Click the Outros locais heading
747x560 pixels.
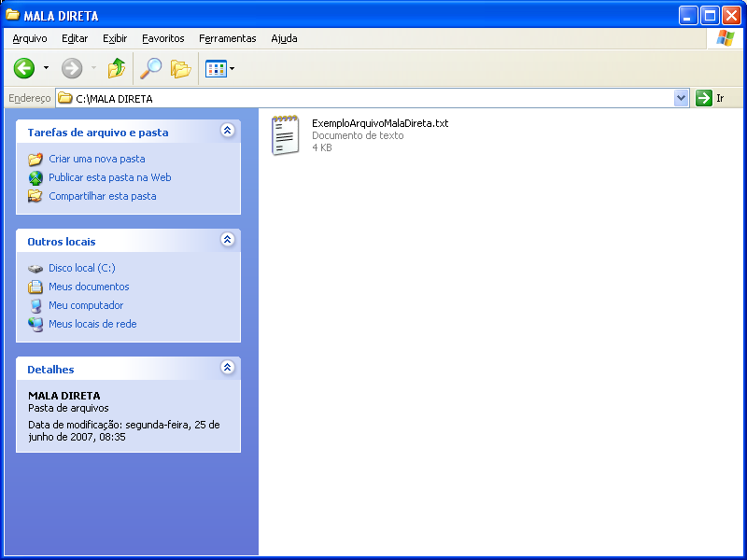coord(62,242)
